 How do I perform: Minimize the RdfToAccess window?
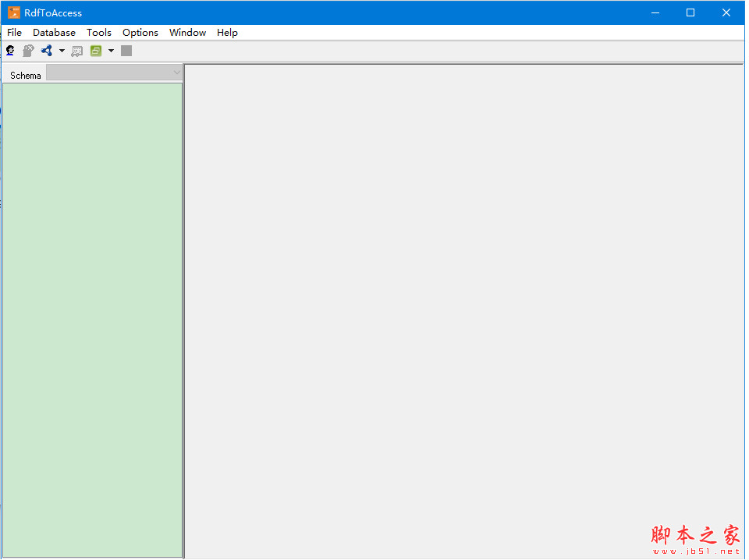(x=655, y=13)
